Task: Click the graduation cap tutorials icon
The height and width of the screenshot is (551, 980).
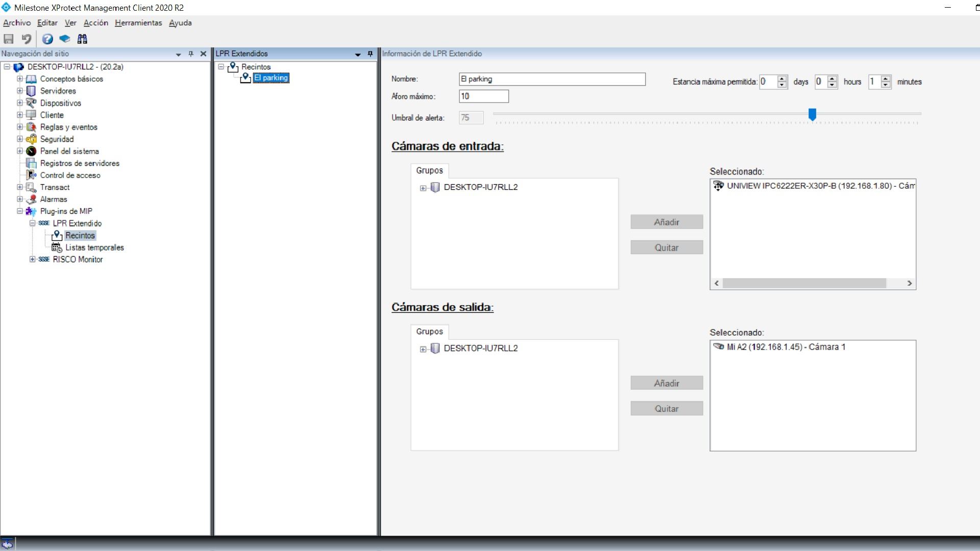Action: (x=65, y=39)
